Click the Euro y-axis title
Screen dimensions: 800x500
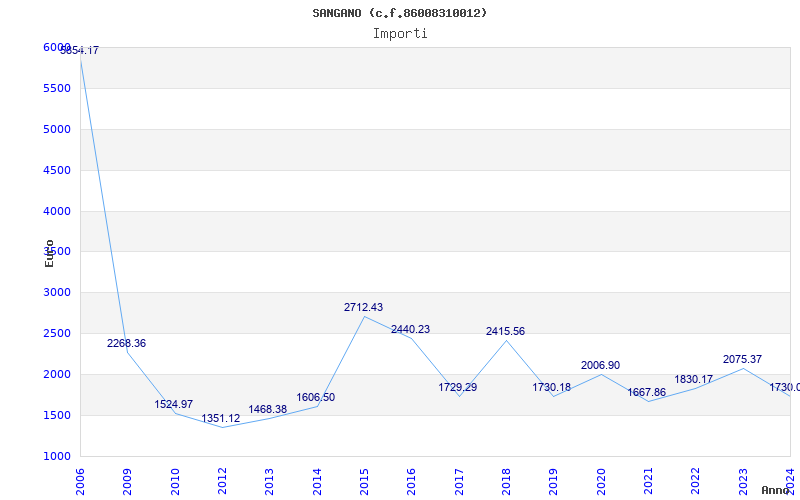pos(49,254)
